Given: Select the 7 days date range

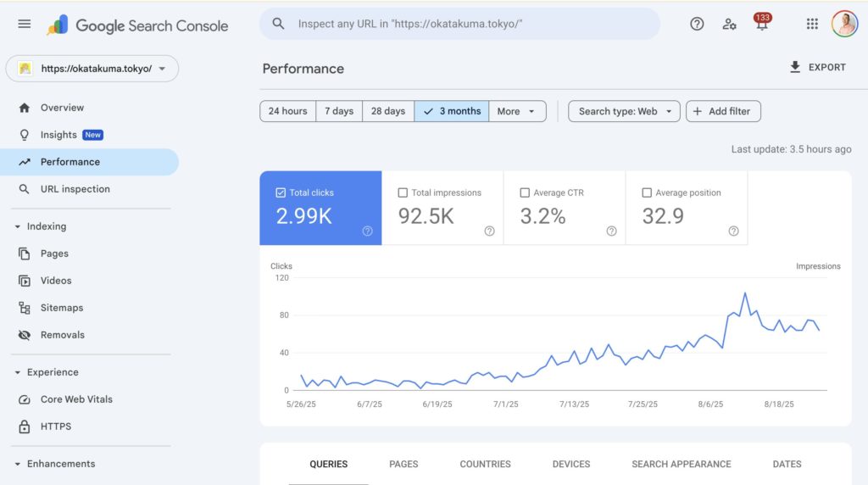Looking at the screenshot, I should click(339, 111).
